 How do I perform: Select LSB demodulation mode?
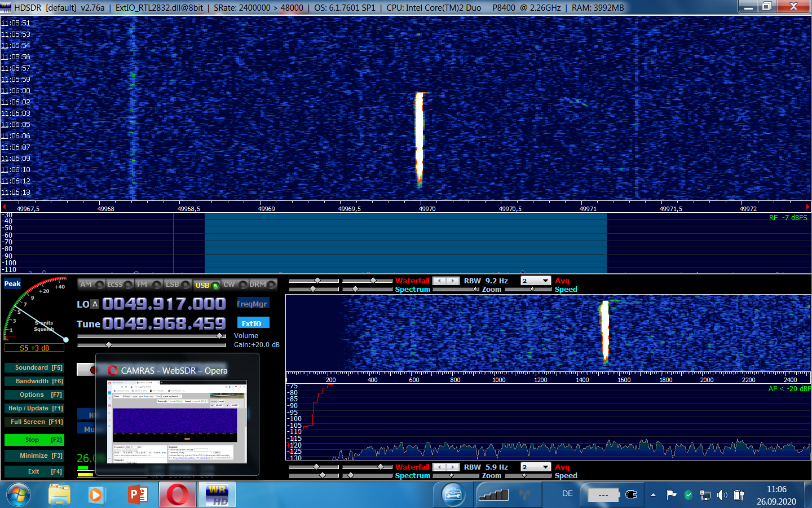pos(178,284)
